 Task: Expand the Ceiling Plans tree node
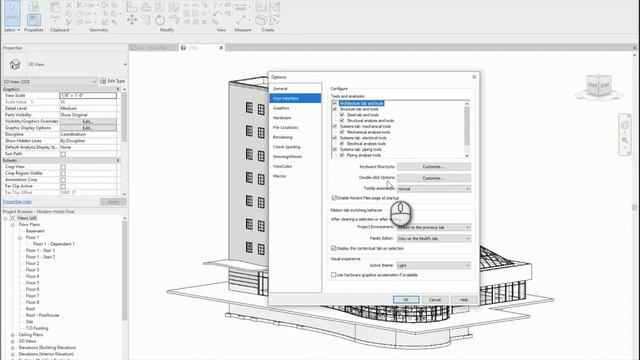[13, 335]
